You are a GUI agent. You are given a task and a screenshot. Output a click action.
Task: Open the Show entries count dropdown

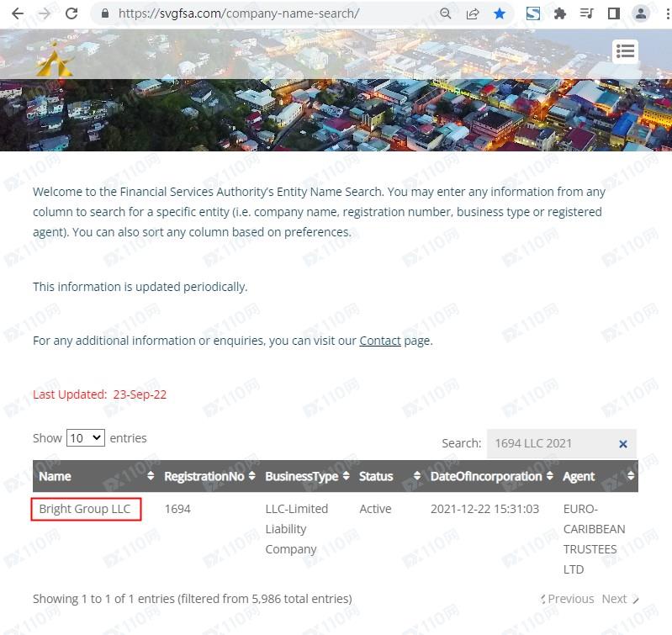[x=85, y=438]
